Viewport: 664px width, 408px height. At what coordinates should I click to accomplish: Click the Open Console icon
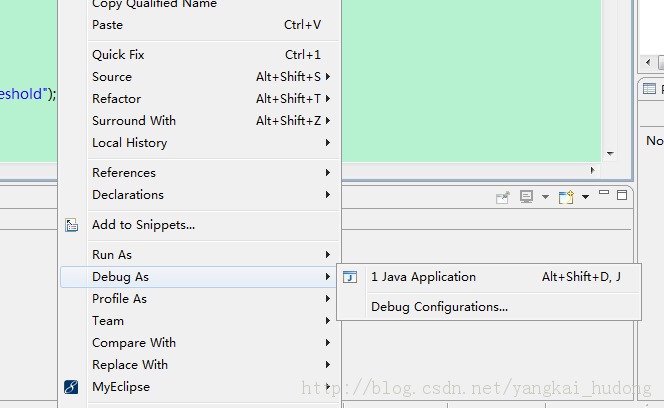pyautogui.click(x=566, y=197)
